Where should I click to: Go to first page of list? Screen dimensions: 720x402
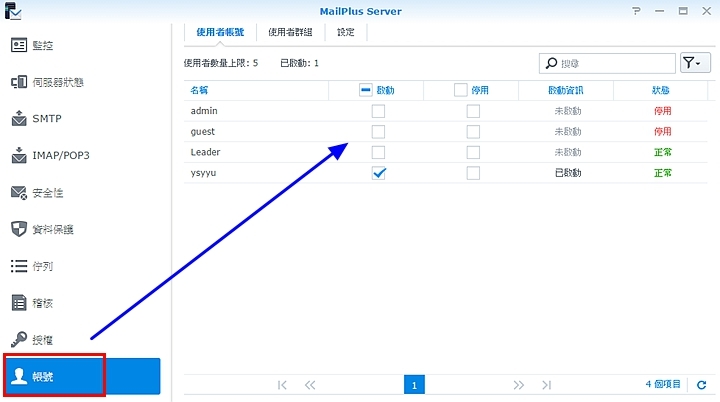pyautogui.click(x=282, y=385)
